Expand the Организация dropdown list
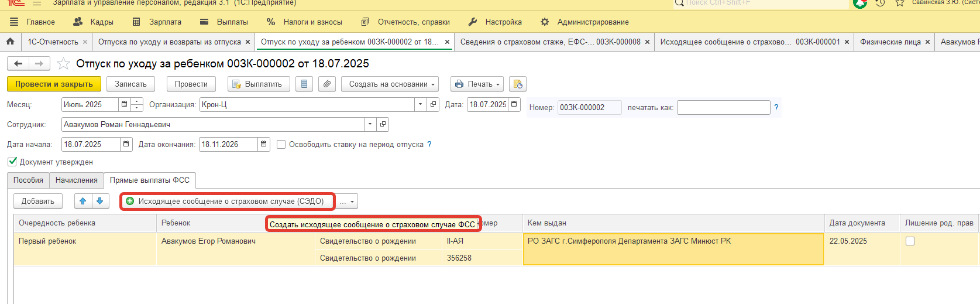 (x=420, y=105)
